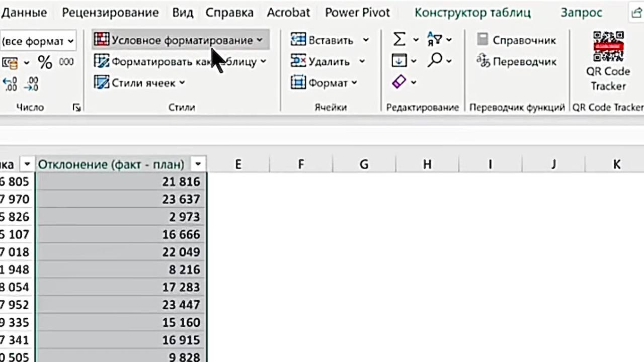Select column G header
Image resolution: width=644 pixels, height=362 pixels.
[364, 164]
